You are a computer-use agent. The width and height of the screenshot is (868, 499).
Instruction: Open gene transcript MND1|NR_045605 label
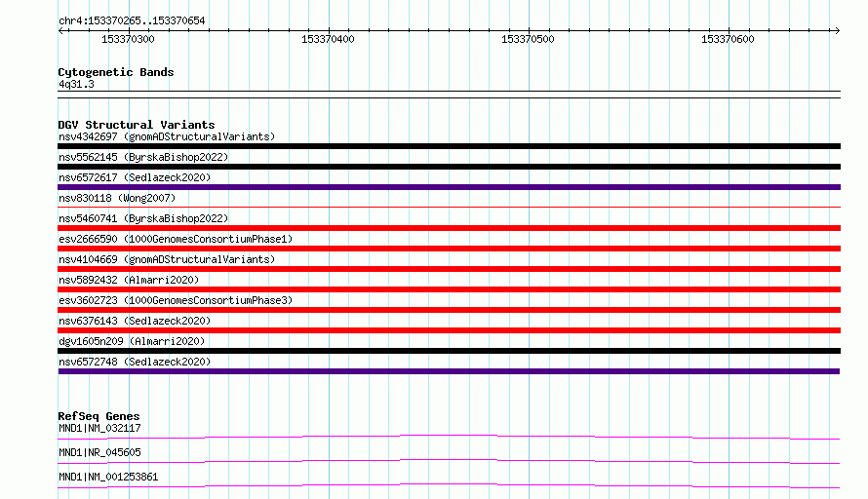(99, 452)
